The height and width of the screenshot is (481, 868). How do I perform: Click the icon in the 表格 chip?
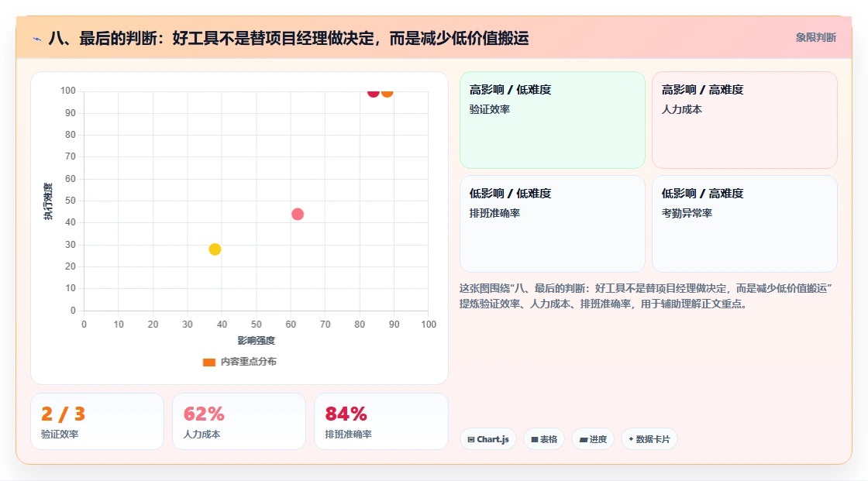click(535, 439)
